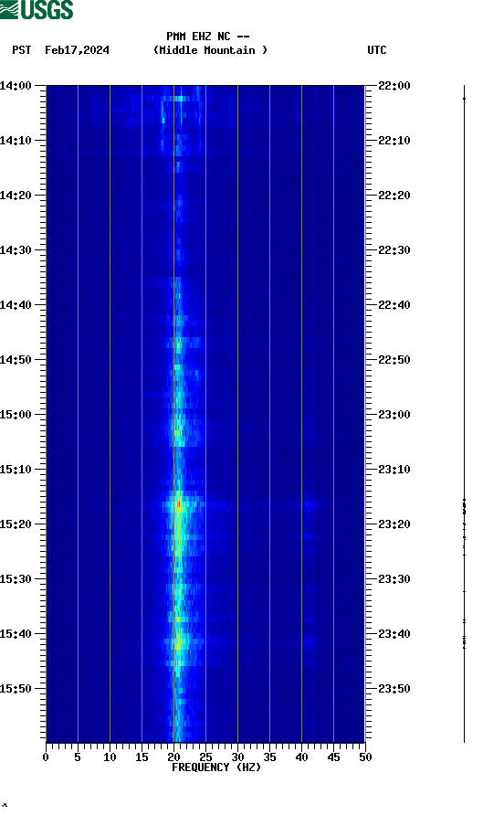Click the bright 21 Hz patch at 22:02 UTC
Screen dimensions: 504x815
tap(178, 99)
